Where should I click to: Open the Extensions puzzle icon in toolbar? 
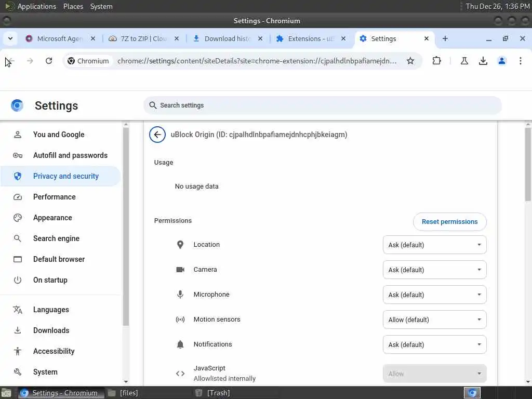(x=436, y=61)
